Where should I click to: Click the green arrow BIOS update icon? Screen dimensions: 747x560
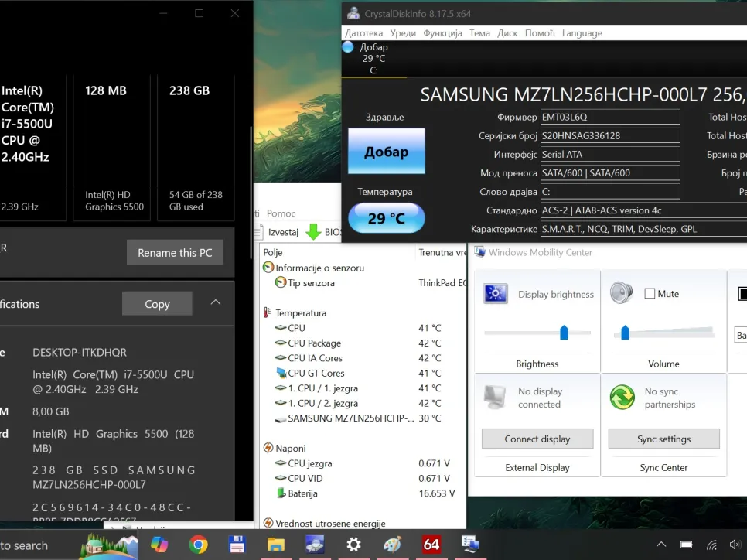(313, 232)
